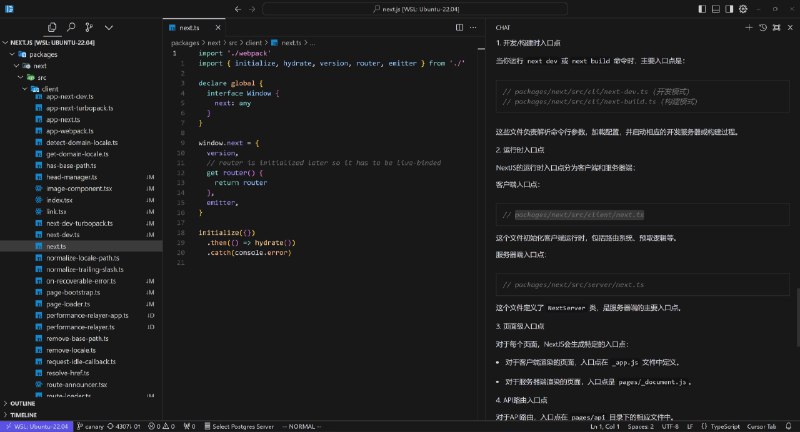This screenshot has height=432, width=800.
Task: Open app-next-turbopack.ts file
Action: (79, 108)
